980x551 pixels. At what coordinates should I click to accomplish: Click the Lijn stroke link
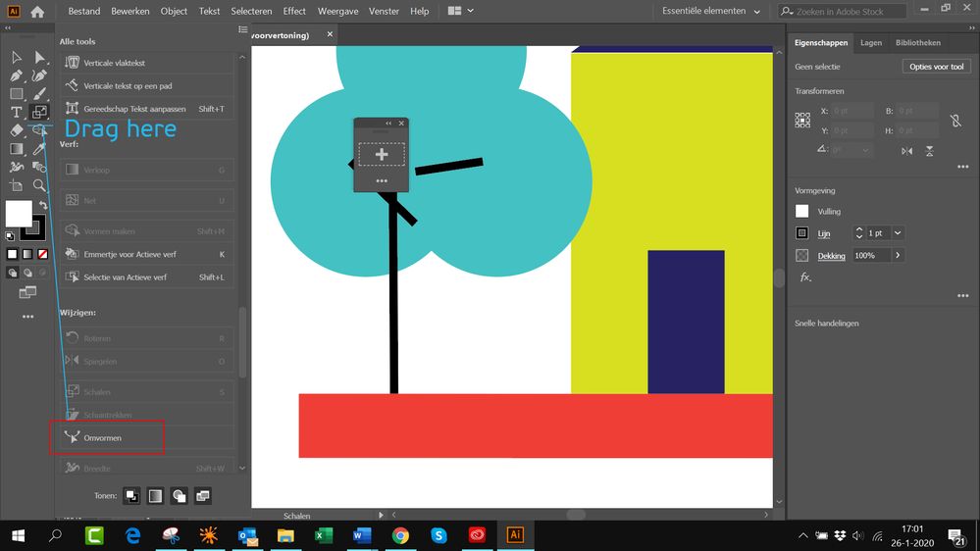[x=824, y=233]
